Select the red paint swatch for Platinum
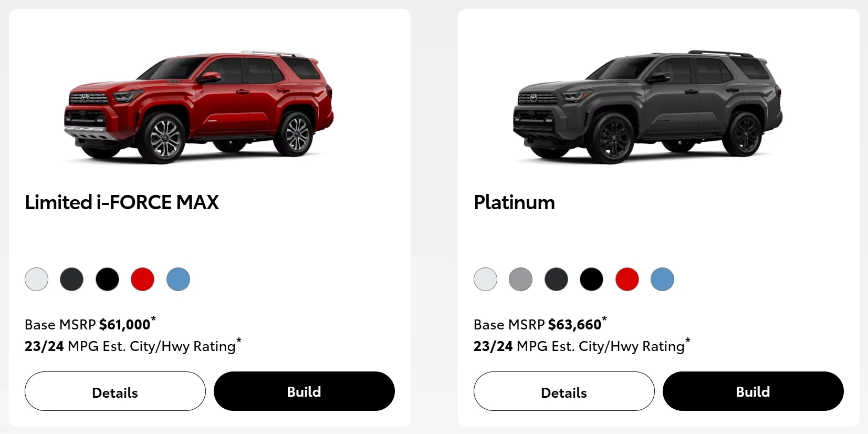The width and height of the screenshot is (868, 434). point(627,279)
